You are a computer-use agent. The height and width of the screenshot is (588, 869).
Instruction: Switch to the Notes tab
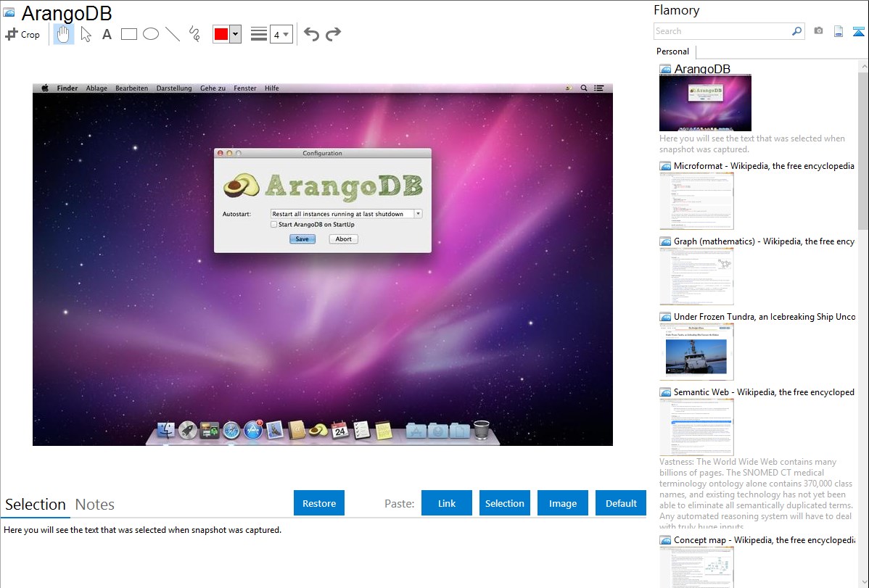95,505
